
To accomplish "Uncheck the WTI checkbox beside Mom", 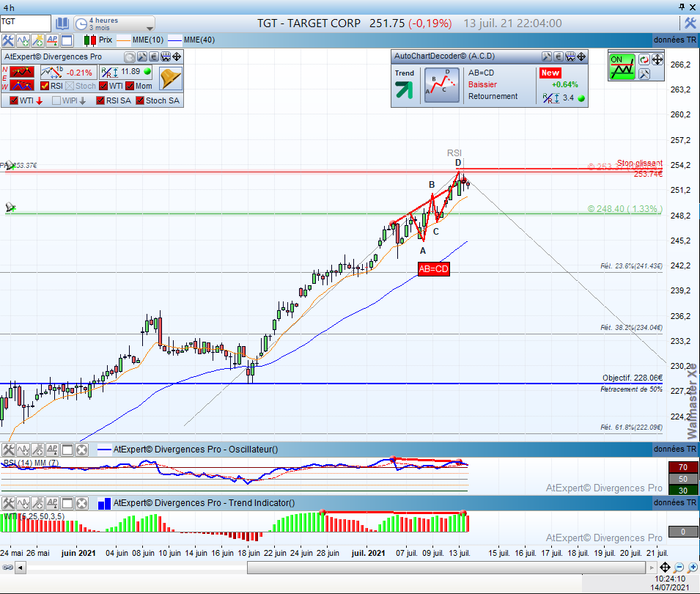I will coord(103,86).
